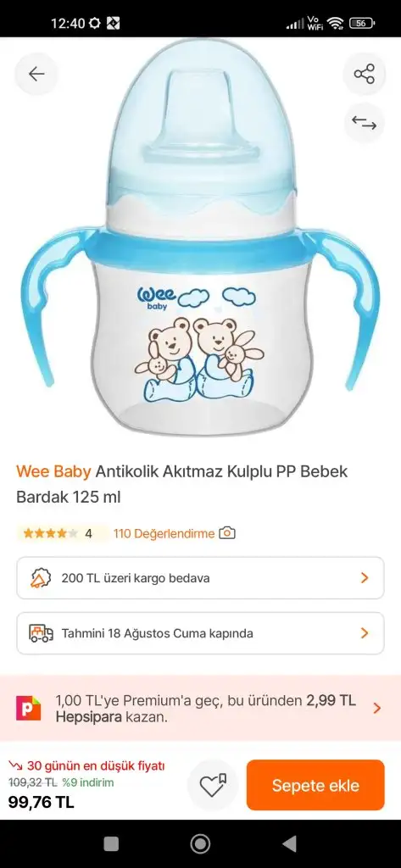Tap the Premium P logo icon
Viewport: 401px width, 868px height.
pyautogui.click(x=29, y=708)
